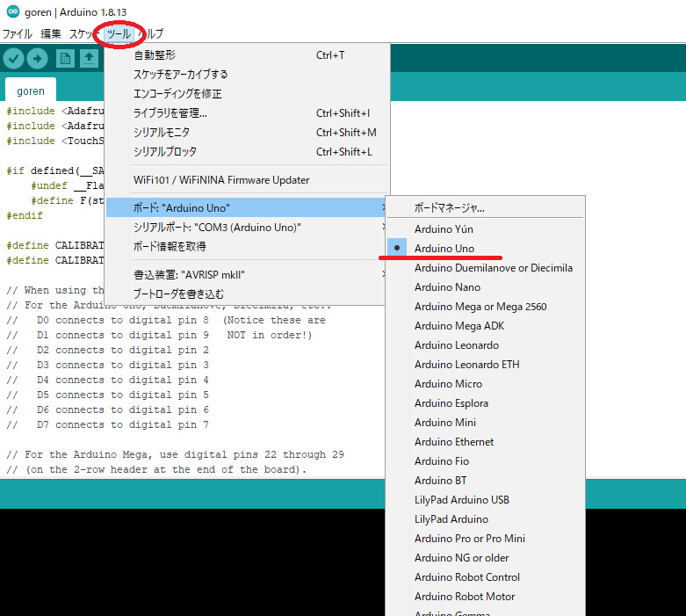
Task: Click the Upload arrow toolbar icon
Action: pyautogui.click(x=37, y=59)
